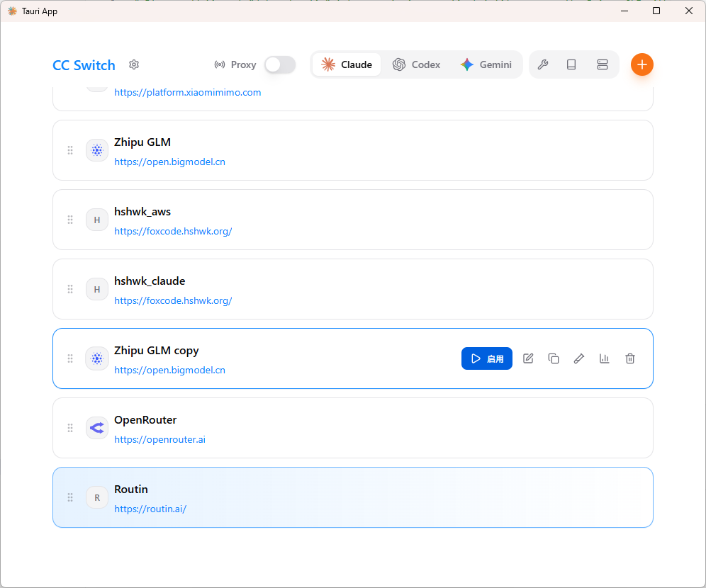Click the Zhipu GLM provider logo icon
Image resolution: width=706 pixels, height=588 pixels.
pos(97,150)
